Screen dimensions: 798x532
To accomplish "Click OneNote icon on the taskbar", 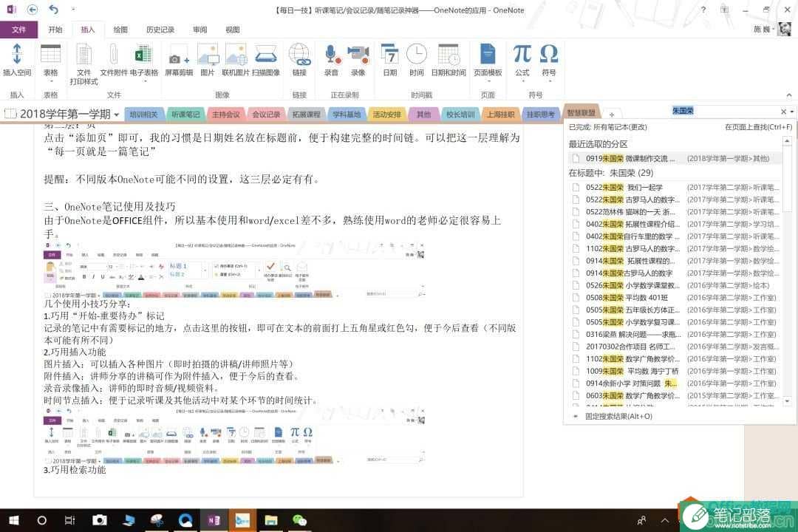I will 214,519.
